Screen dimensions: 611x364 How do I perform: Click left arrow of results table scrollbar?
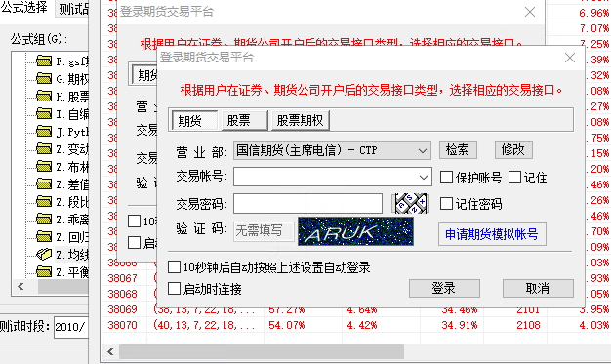[110, 352]
